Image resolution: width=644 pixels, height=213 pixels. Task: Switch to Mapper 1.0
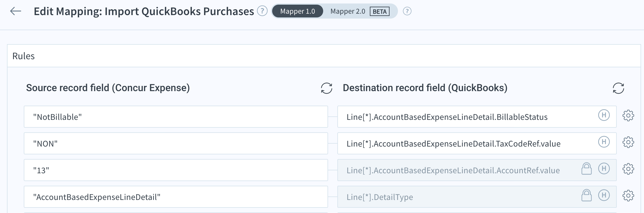click(298, 11)
